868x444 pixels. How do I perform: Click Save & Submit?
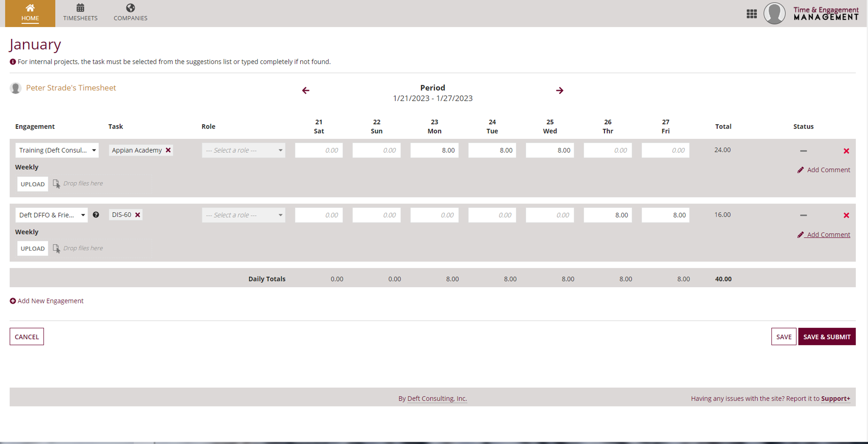pyautogui.click(x=827, y=337)
